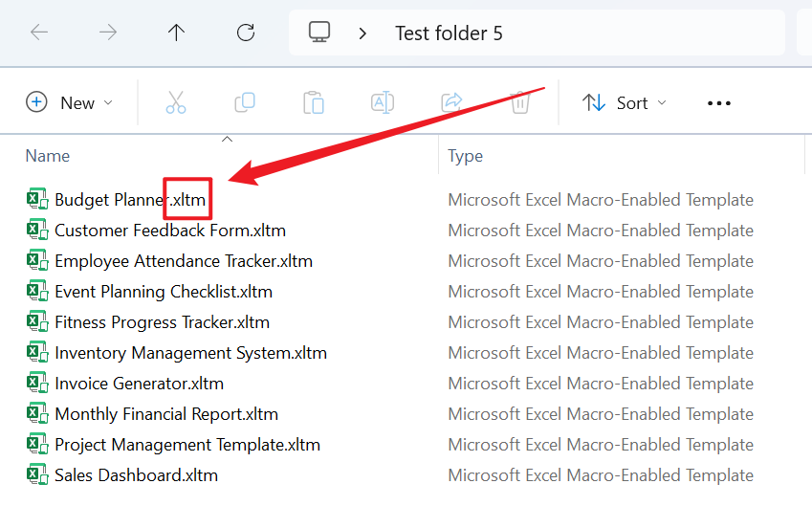Image resolution: width=812 pixels, height=506 pixels.
Task: Expand the breadcrumb chevron before Test folder 5
Action: (x=362, y=33)
